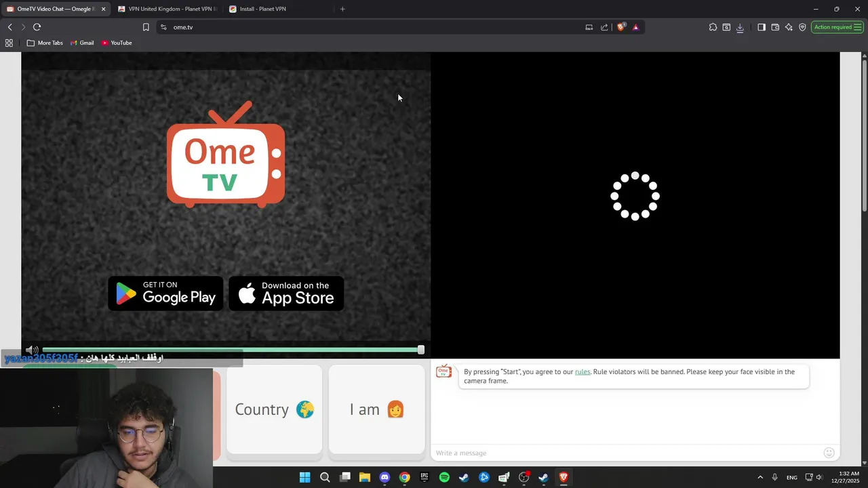
Task: Click the small OmeTV icon beside chat message
Action: [x=443, y=371]
